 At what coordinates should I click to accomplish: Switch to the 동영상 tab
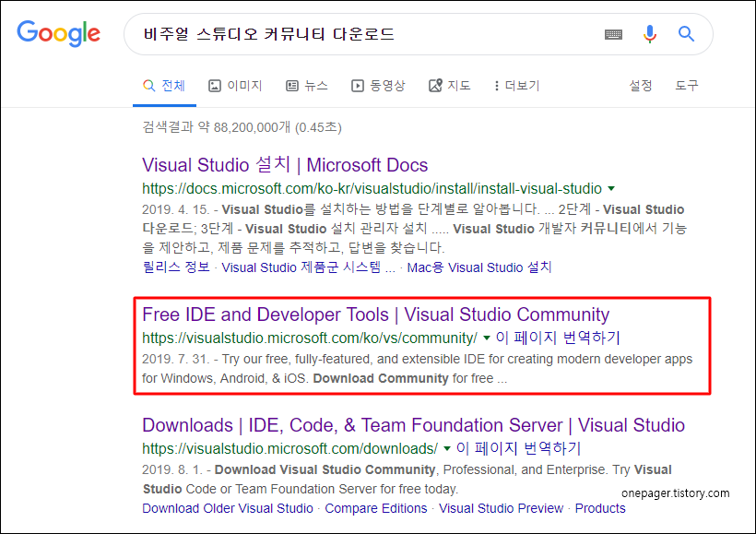[378, 86]
